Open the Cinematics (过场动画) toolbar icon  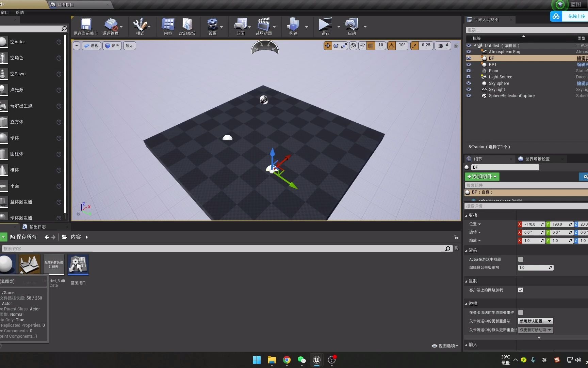coord(263,27)
